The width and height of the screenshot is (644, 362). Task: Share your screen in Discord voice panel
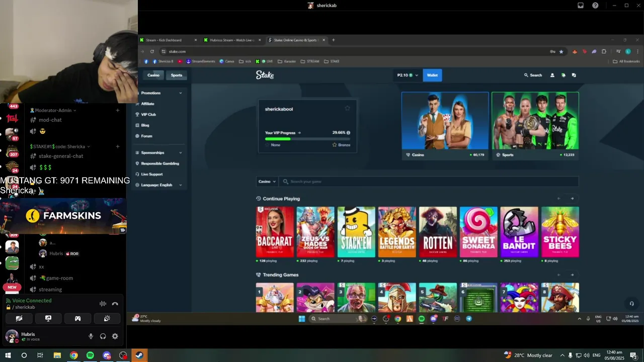[x=48, y=318]
